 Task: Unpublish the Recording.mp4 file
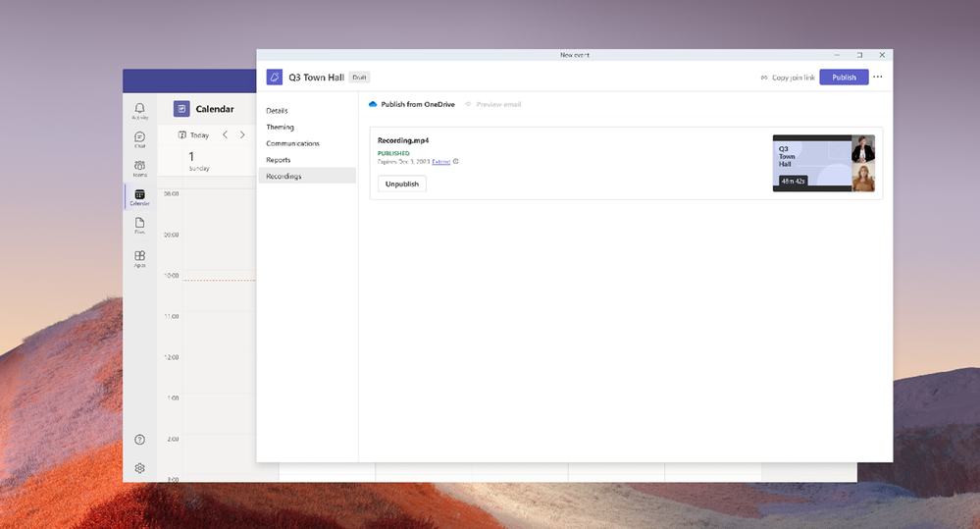click(x=402, y=184)
